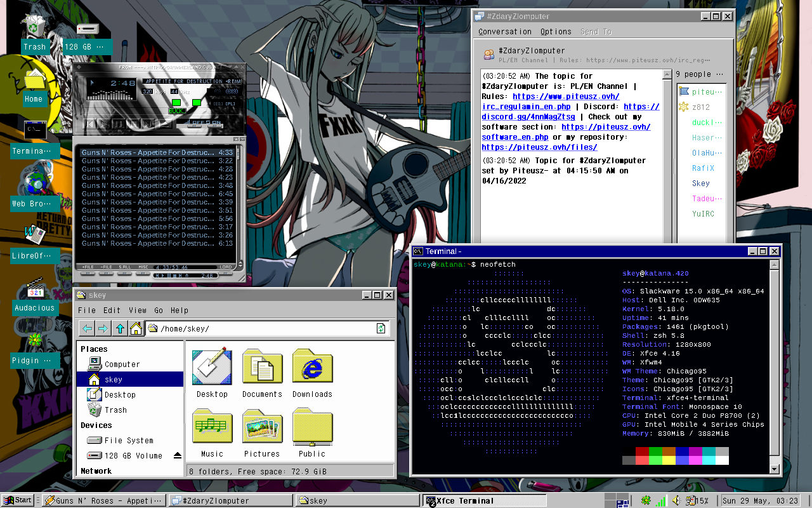Select the File System device in the sidebar
The height and width of the screenshot is (508, 812).
point(130,441)
